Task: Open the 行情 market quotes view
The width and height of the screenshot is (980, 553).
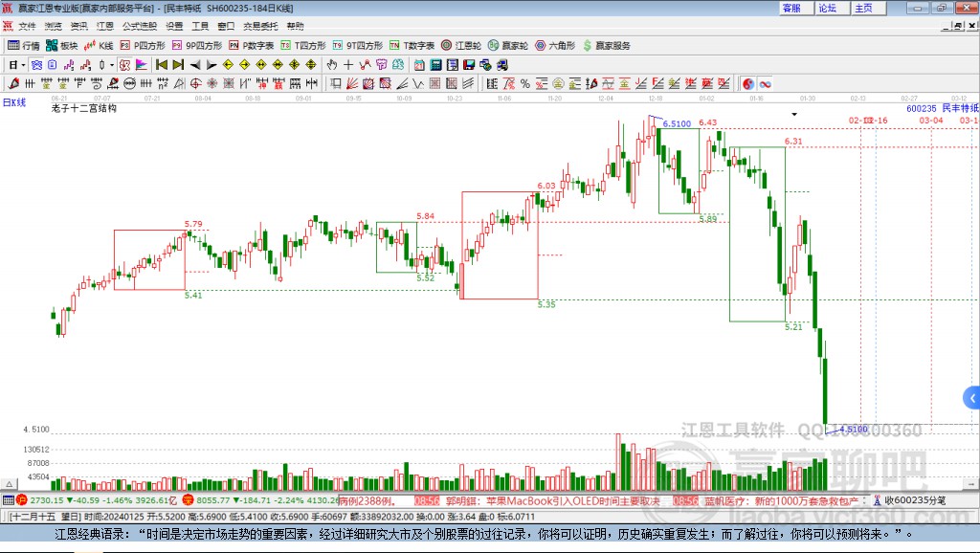Action: (24, 46)
